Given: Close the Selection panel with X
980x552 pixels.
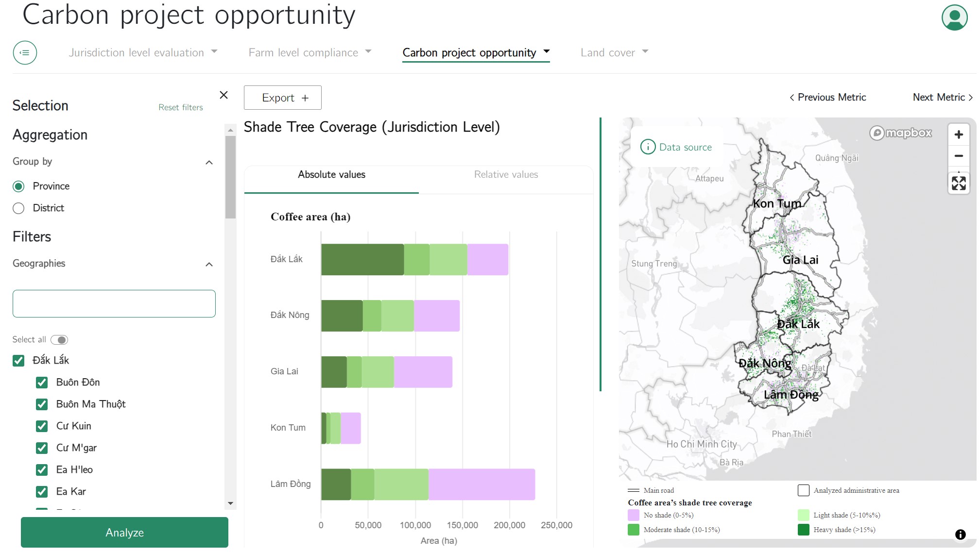Looking at the screenshot, I should pyautogui.click(x=224, y=95).
